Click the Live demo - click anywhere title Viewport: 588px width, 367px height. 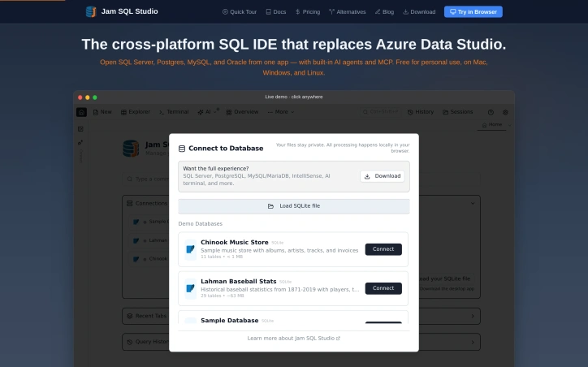[x=294, y=97]
